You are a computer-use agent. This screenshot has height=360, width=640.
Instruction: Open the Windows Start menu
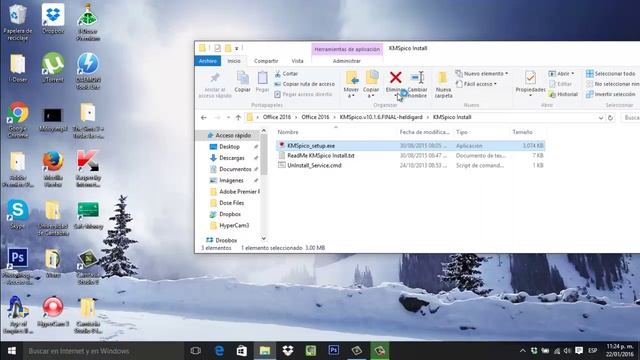[x=11, y=351]
